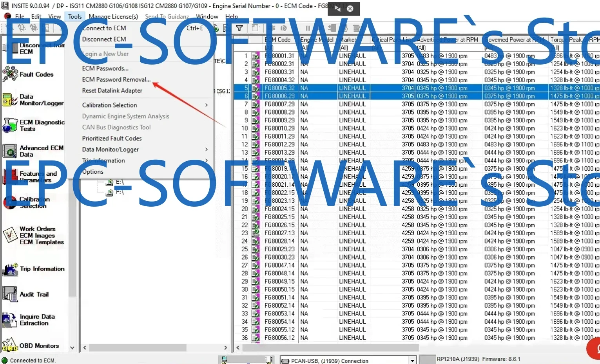This screenshot has width=600, height=364.
Task: Open Trip Information in the left sidebar
Action: (10, 269)
